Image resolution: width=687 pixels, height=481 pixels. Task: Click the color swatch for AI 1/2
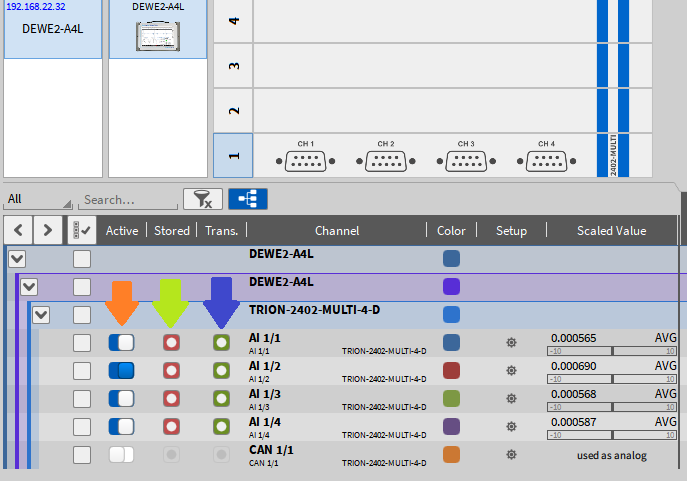(x=451, y=371)
